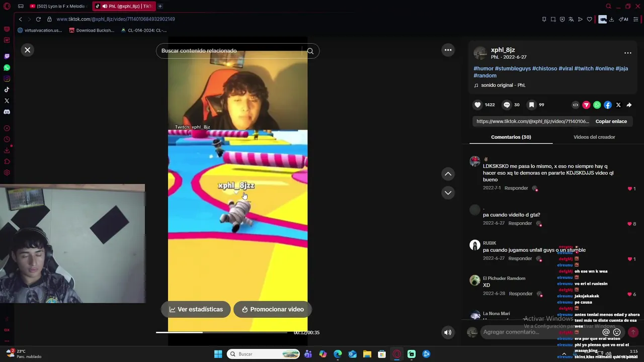Screen dimensions: 644x362
Task: Open Opera easy setup menu icon
Action: tap(636, 19)
